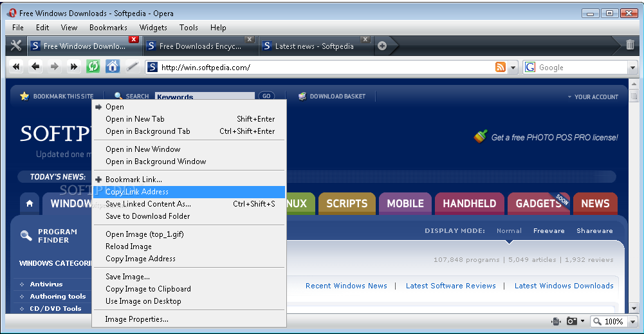The height and width of the screenshot is (334, 644).
Task: Choose Open in Background Tab
Action: [189, 131]
